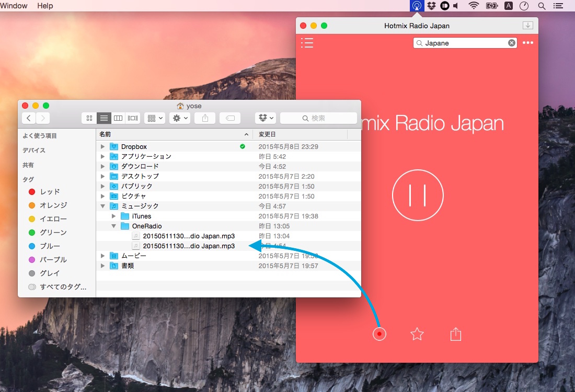
Task: Click the Finder 検索 search field
Action: point(318,118)
